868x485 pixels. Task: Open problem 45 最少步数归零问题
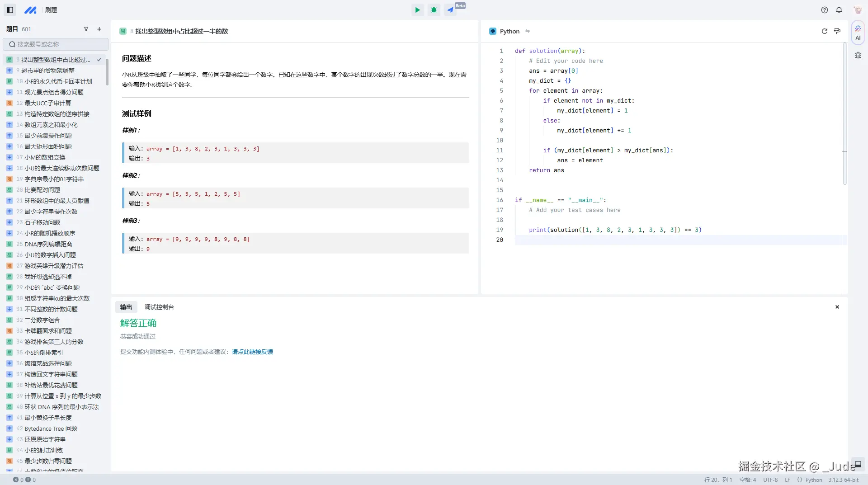[54, 461]
